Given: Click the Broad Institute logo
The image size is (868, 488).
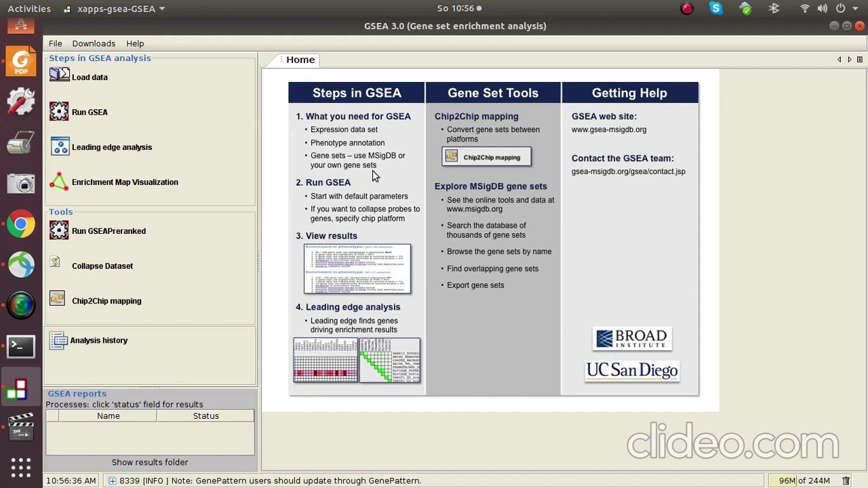Looking at the screenshot, I should point(632,339).
